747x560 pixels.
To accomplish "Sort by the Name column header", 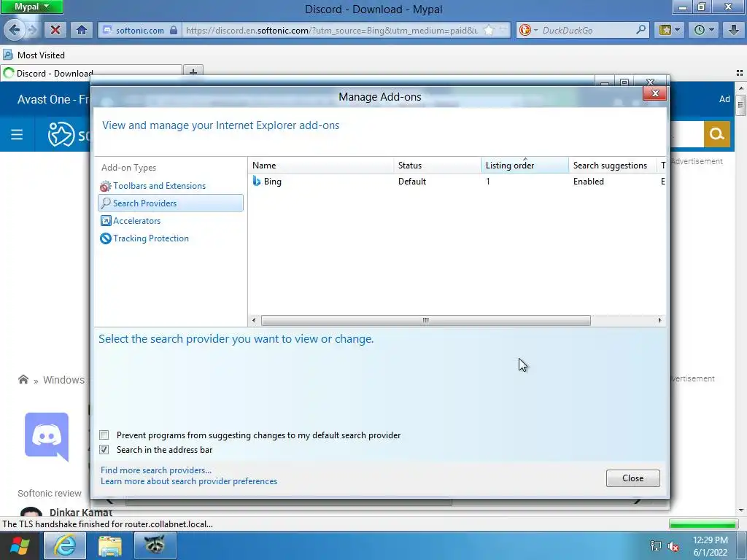I will [x=321, y=166].
